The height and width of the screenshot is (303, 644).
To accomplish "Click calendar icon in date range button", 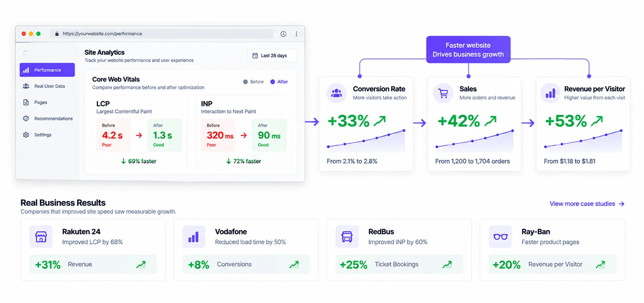I will click(255, 56).
